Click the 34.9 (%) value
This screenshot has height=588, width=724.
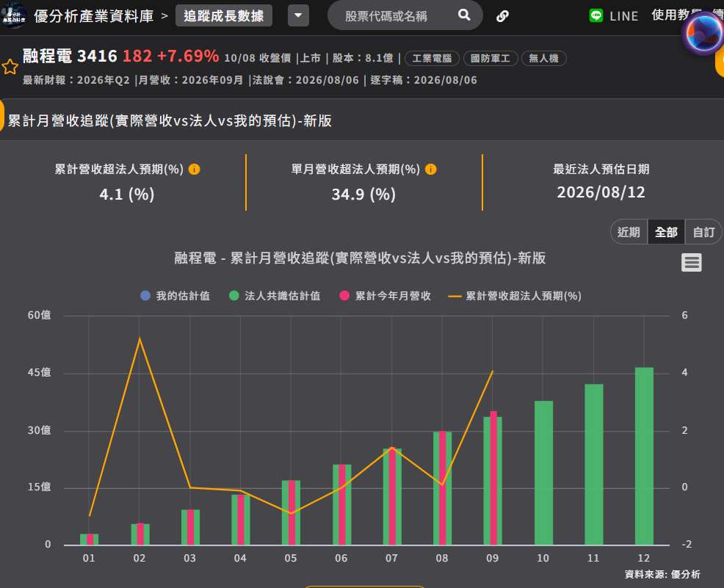[x=363, y=194]
